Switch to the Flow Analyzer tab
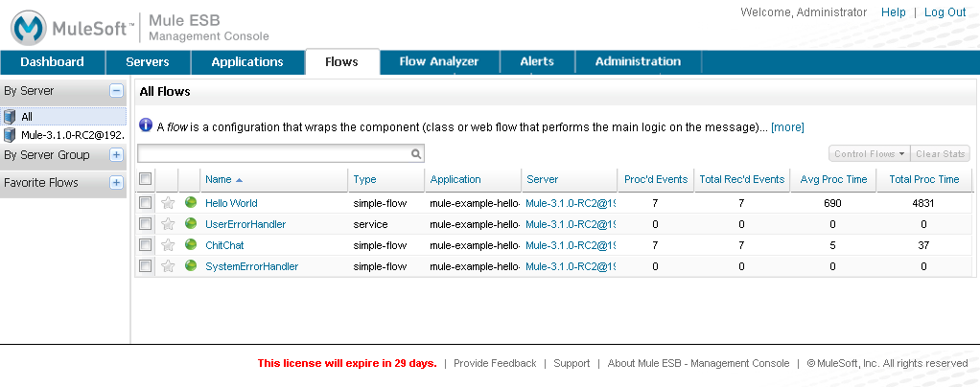 click(x=438, y=62)
